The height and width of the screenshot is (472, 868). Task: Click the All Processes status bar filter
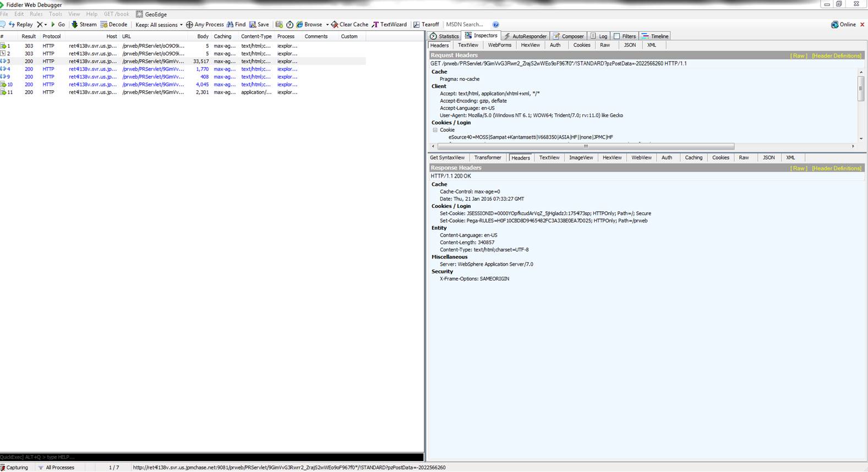pos(56,468)
